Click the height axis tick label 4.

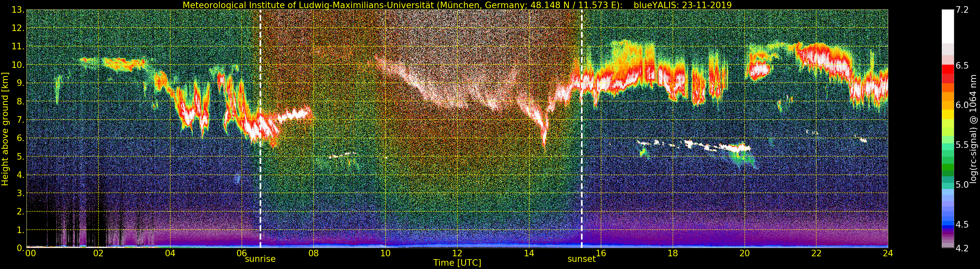21,175
